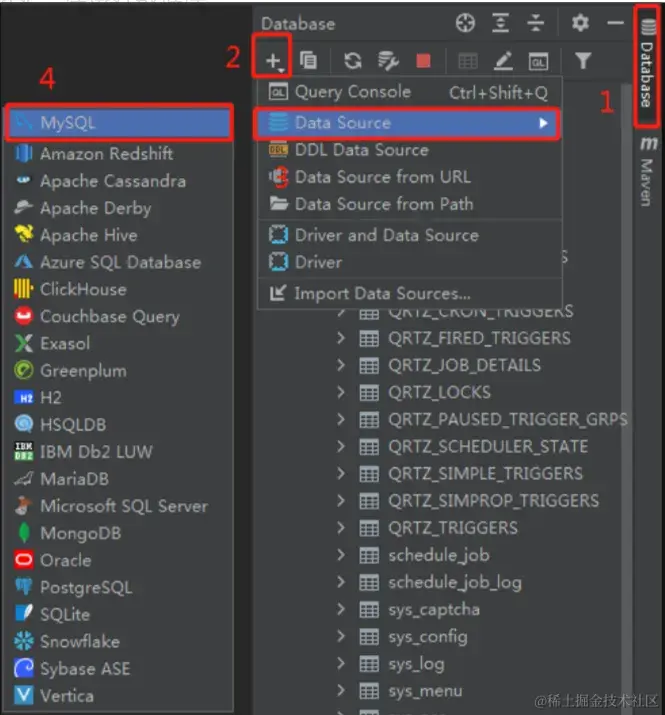Choose Snowflake data source

coord(119,642)
